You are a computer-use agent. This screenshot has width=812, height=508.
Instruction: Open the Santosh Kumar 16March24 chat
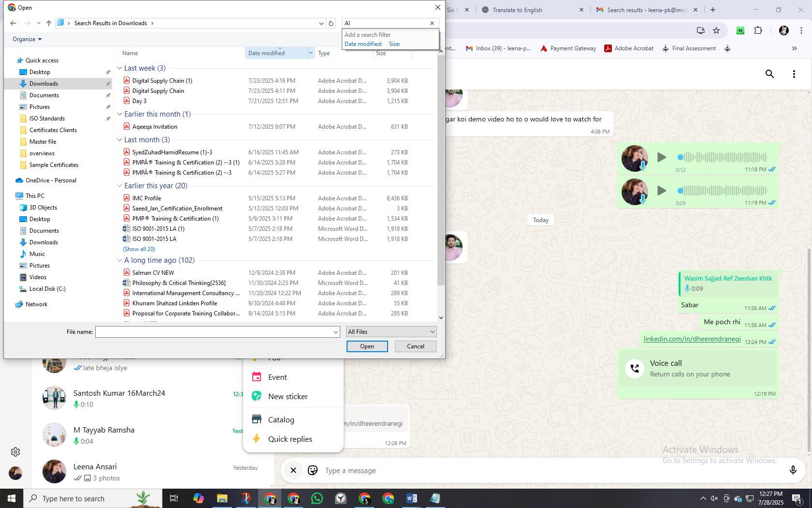[153, 398]
